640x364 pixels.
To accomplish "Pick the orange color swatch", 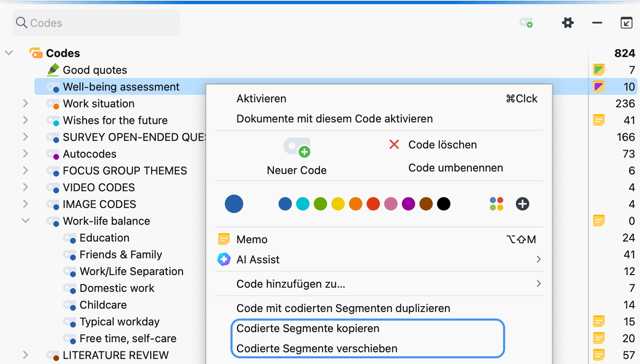I will click(356, 204).
